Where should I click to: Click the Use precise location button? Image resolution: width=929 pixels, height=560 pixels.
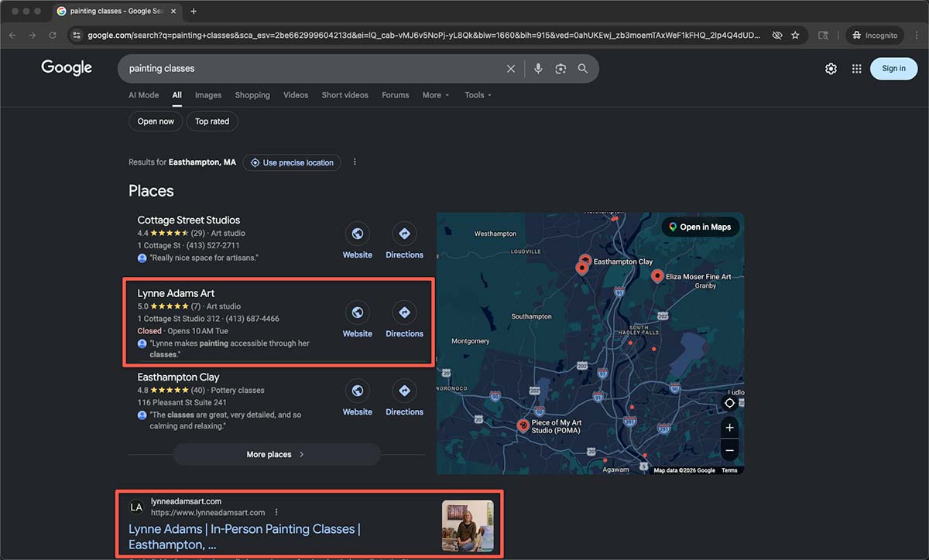pyautogui.click(x=292, y=162)
